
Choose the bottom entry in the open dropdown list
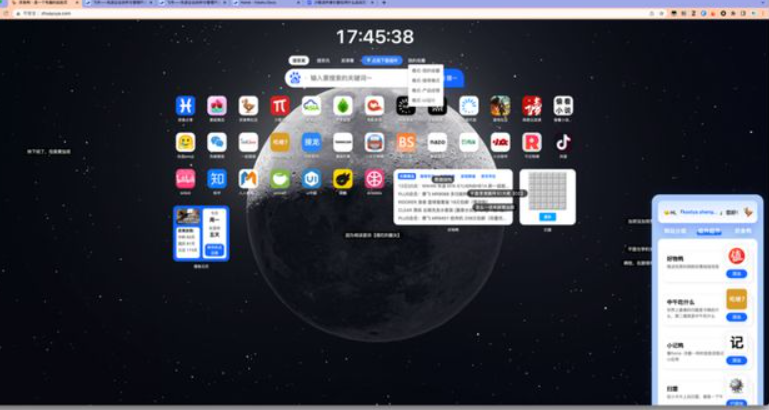[426, 100]
